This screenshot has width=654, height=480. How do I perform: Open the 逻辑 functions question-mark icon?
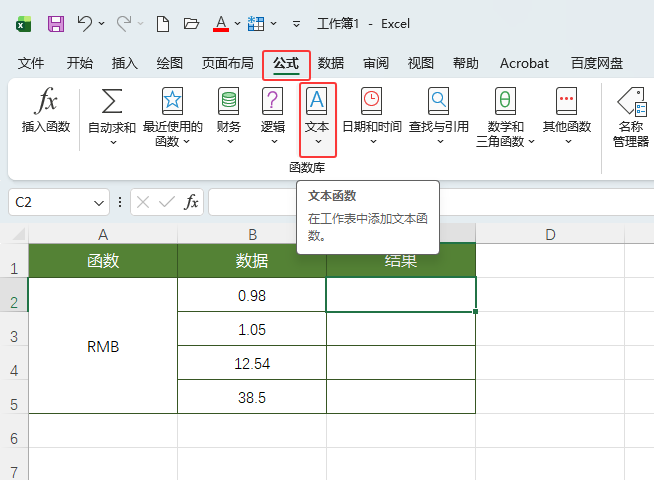[x=272, y=101]
